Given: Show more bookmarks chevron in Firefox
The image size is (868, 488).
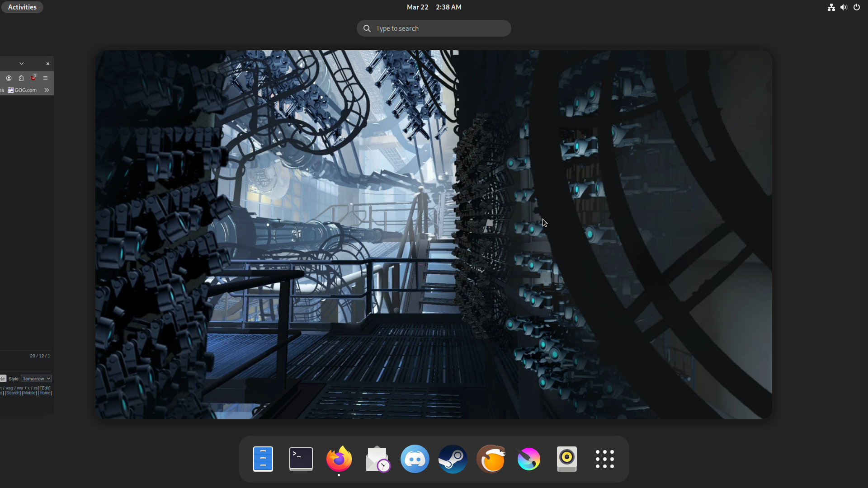Looking at the screenshot, I should pyautogui.click(x=47, y=90).
